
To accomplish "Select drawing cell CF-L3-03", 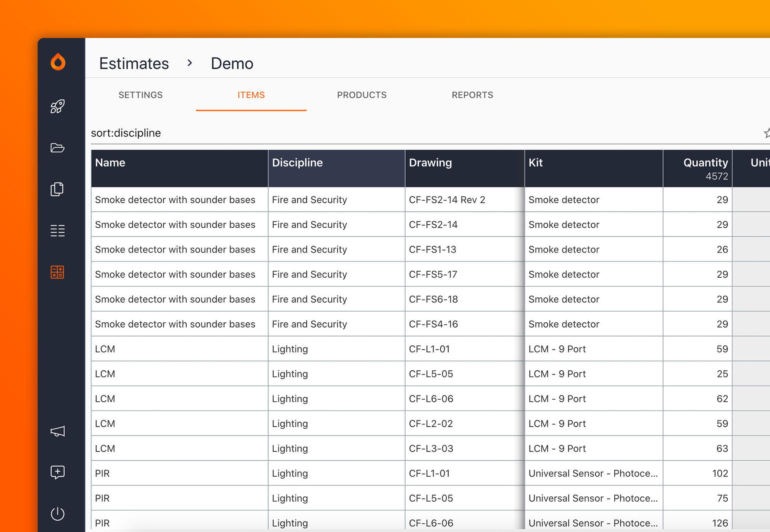I will pos(465,448).
